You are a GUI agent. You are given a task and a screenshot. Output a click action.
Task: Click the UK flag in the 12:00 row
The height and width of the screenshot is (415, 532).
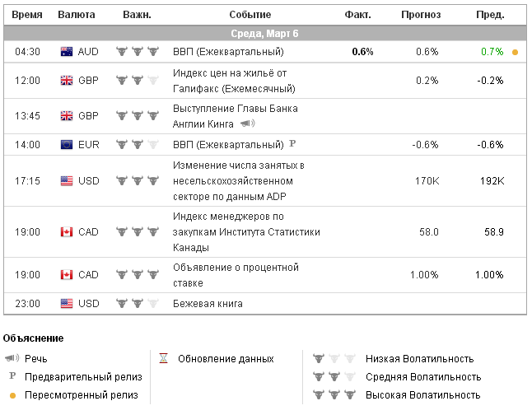68,81
